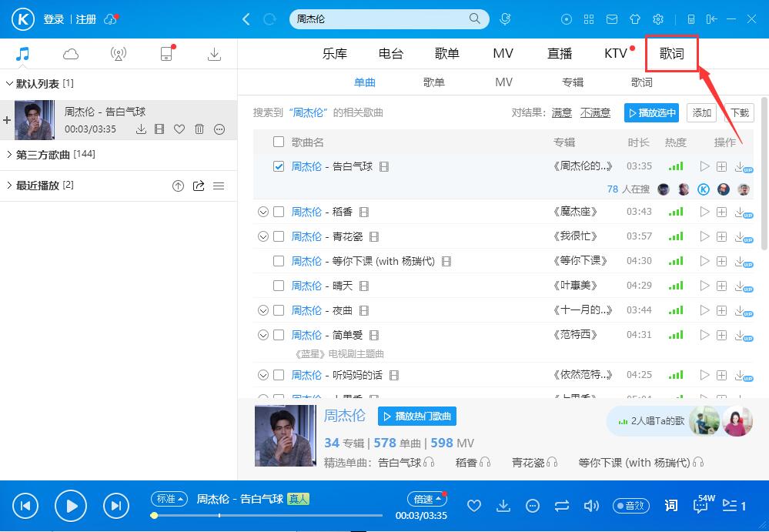The height and width of the screenshot is (532, 769).
Task: Open the highlighted 歌词 tab
Action: coord(670,53)
